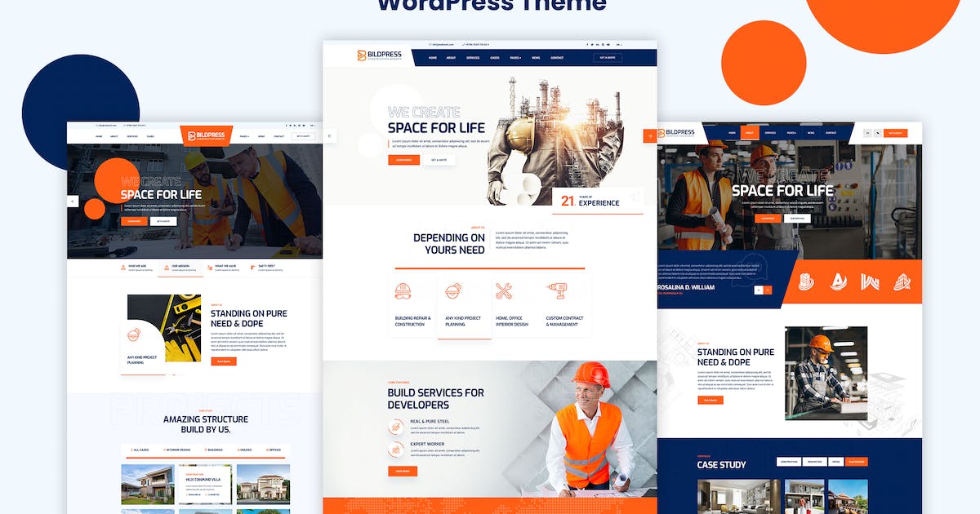Screen dimensions: 980x514
Task: Open first house thumbnail in left projects grid
Action: [x=148, y=485]
